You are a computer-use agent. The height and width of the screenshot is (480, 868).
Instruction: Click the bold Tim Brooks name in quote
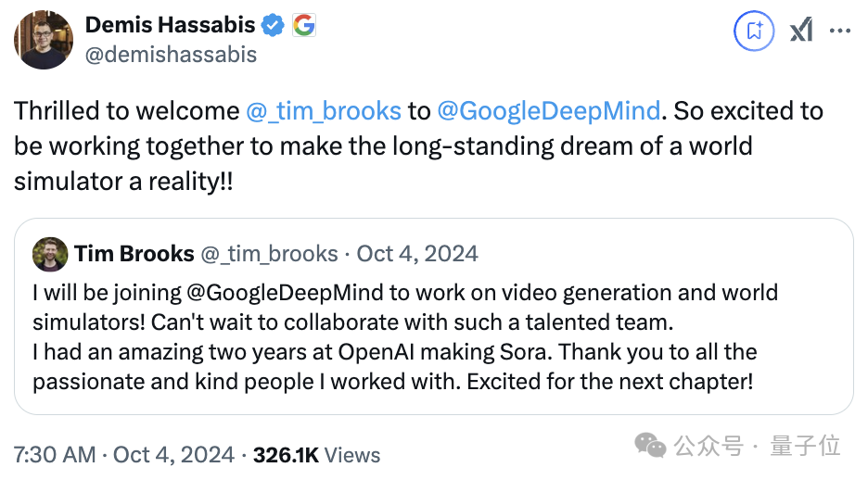[134, 253]
